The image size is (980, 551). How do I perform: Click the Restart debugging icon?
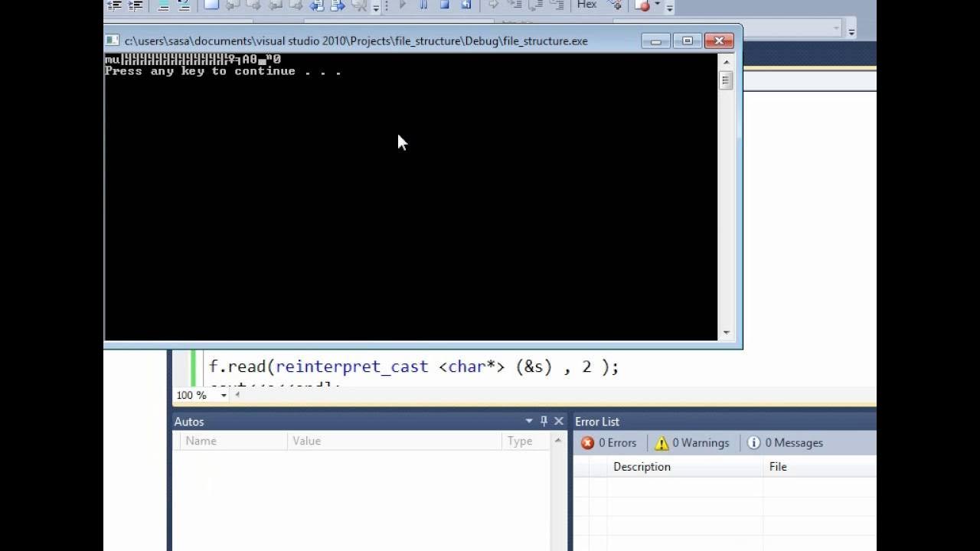click(x=465, y=5)
